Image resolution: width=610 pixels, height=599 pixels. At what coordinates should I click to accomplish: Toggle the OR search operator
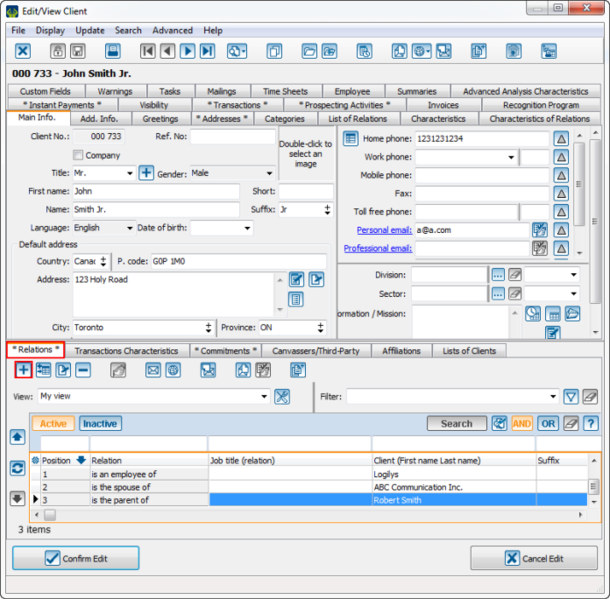(x=548, y=423)
